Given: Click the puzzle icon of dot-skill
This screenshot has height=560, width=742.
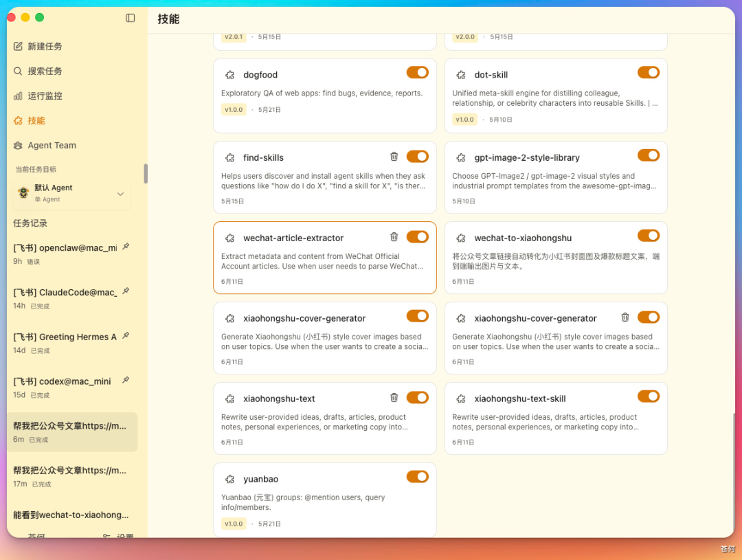Looking at the screenshot, I should point(461,75).
